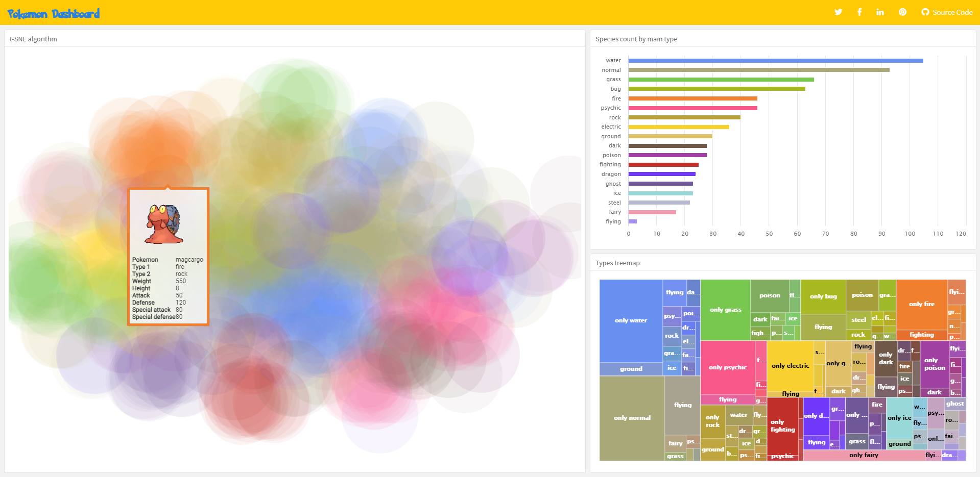Image resolution: width=980 pixels, height=477 pixels.
Task: Click the 'only psychic' treemap cell
Action: (x=727, y=367)
